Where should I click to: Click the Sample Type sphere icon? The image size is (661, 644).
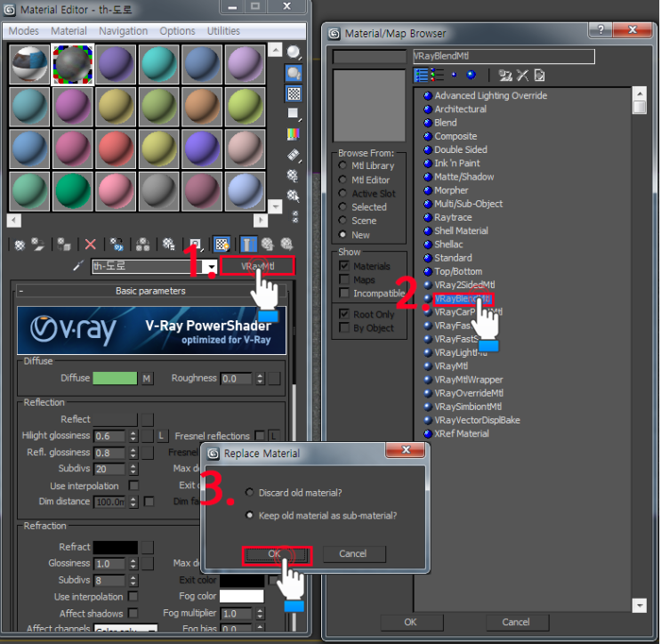[x=294, y=52]
